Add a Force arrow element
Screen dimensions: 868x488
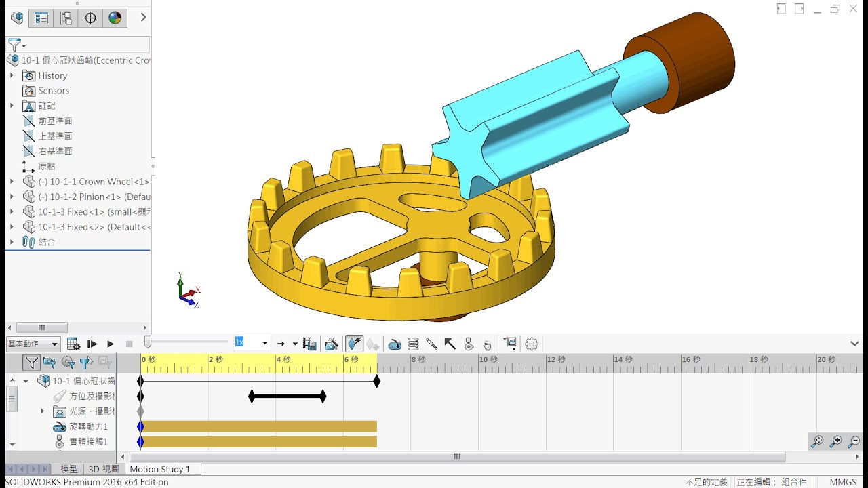pyautogui.click(x=450, y=344)
